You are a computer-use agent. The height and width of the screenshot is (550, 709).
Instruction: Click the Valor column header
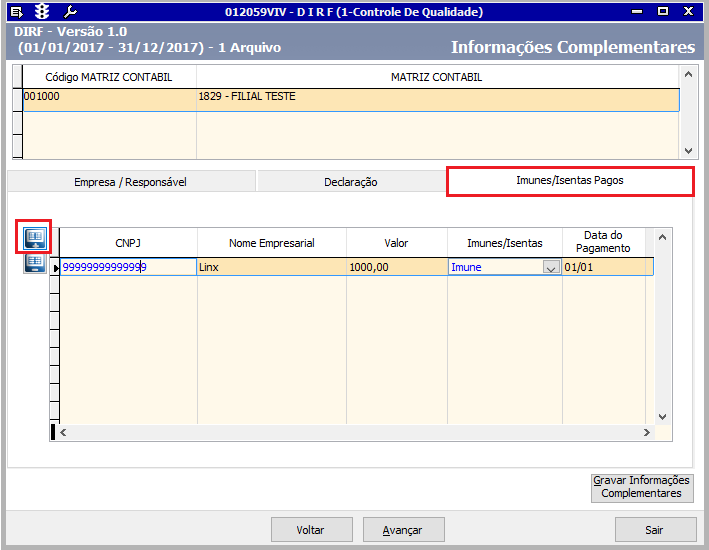click(x=397, y=243)
